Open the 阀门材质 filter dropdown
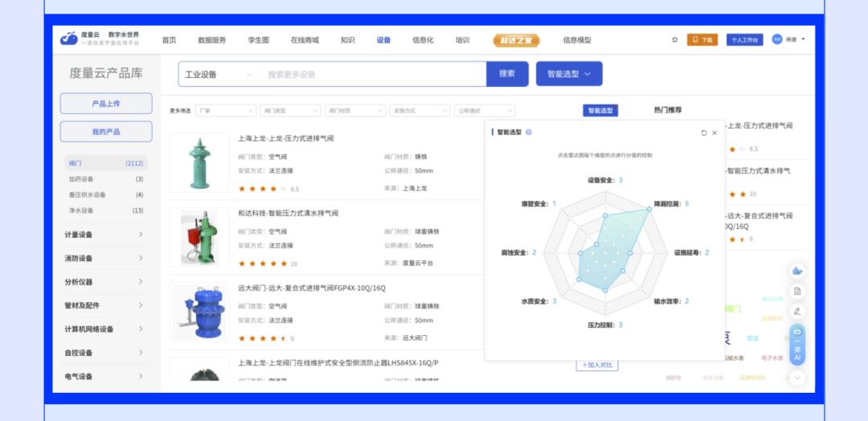Image resolution: width=868 pixels, height=421 pixels. [x=355, y=111]
